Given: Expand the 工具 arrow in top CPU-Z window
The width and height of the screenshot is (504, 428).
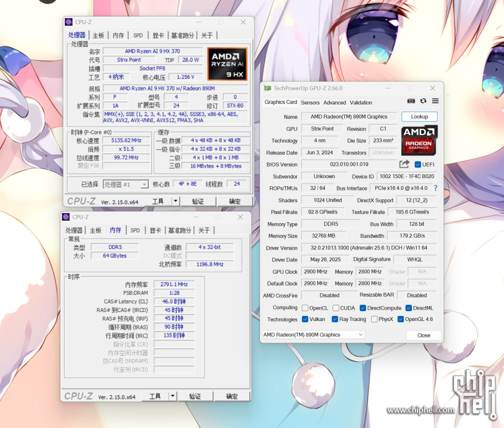Looking at the screenshot, I should 175,201.
